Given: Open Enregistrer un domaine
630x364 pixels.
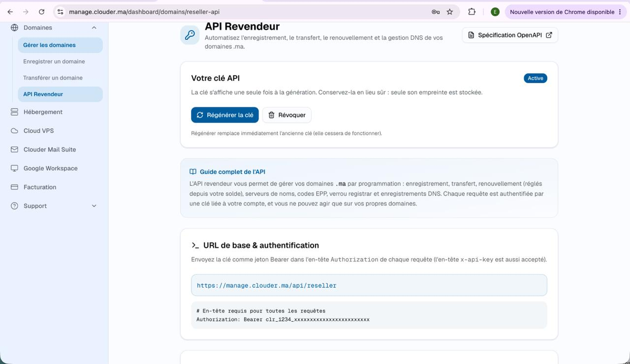Looking at the screenshot, I should (x=60, y=61).
